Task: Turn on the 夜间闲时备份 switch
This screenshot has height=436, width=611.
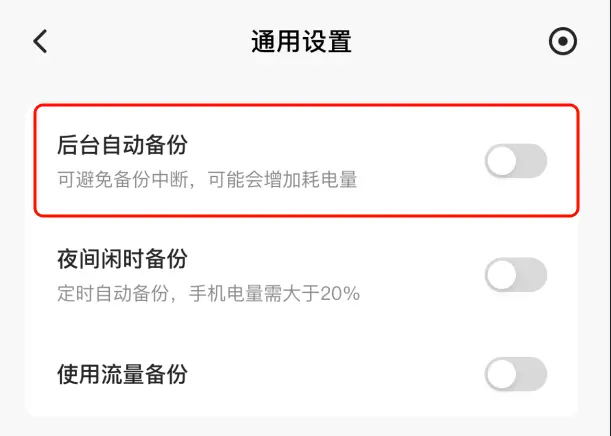Action: coord(515,275)
